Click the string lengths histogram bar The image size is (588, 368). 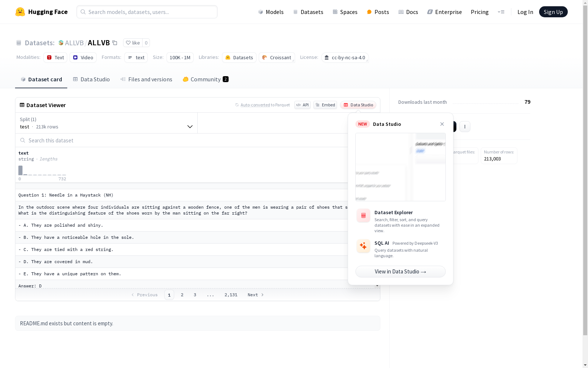(x=21, y=170)
